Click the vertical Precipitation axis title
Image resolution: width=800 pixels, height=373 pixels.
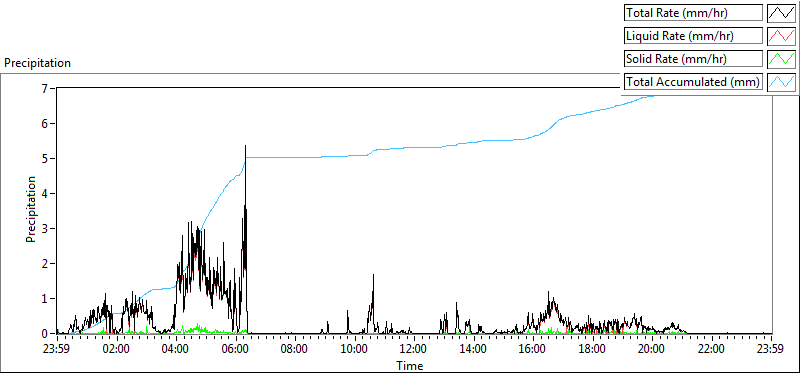pos(32,210)
